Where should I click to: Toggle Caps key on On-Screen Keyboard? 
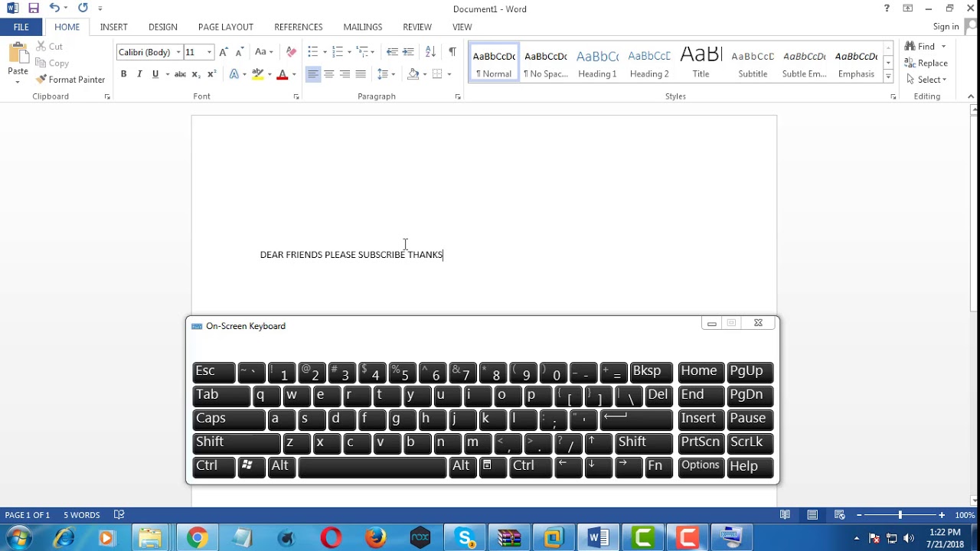[x=229, y=419]
